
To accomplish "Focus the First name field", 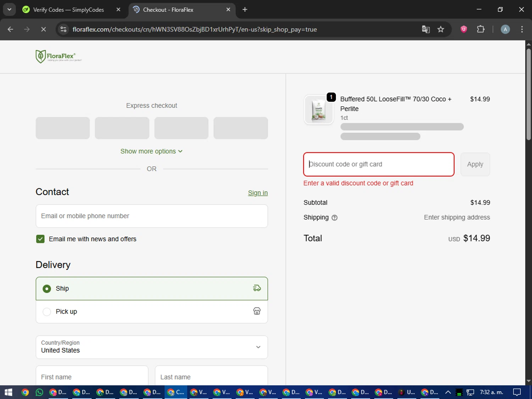I will point(92,376).
